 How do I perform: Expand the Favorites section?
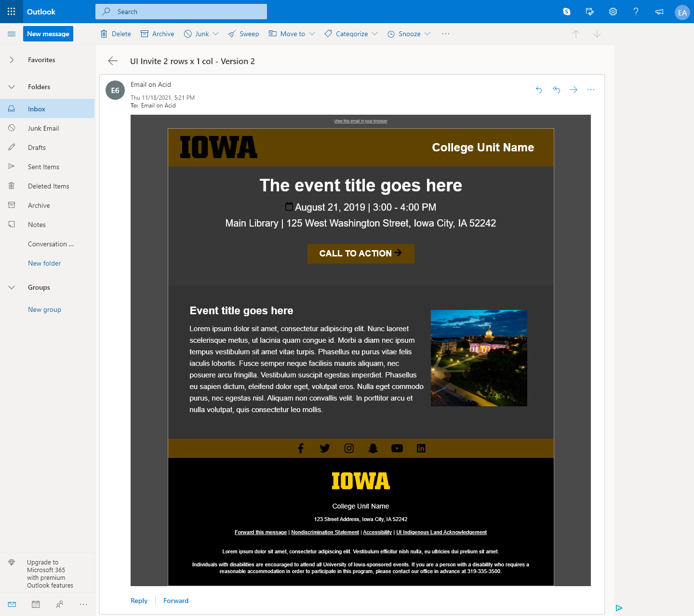(x=12, y=60)
